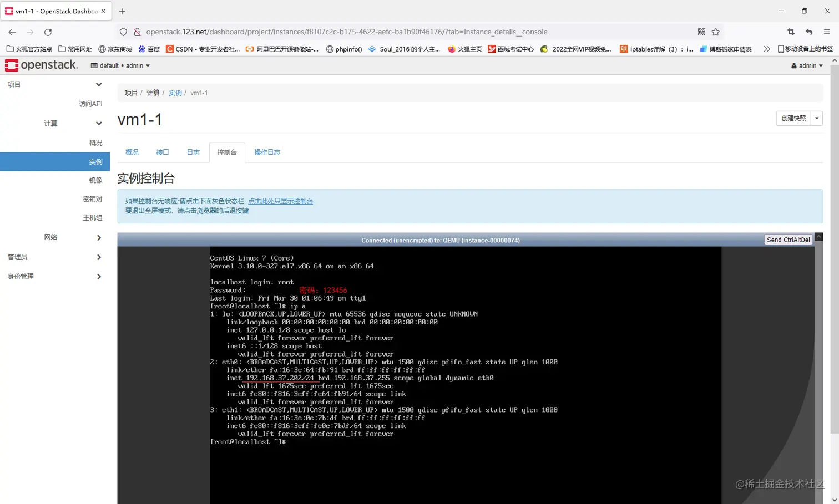Viewport: 839px width, 504px height.
Task: Open the CSDN bookmark
Action: (x=203, y=49)
